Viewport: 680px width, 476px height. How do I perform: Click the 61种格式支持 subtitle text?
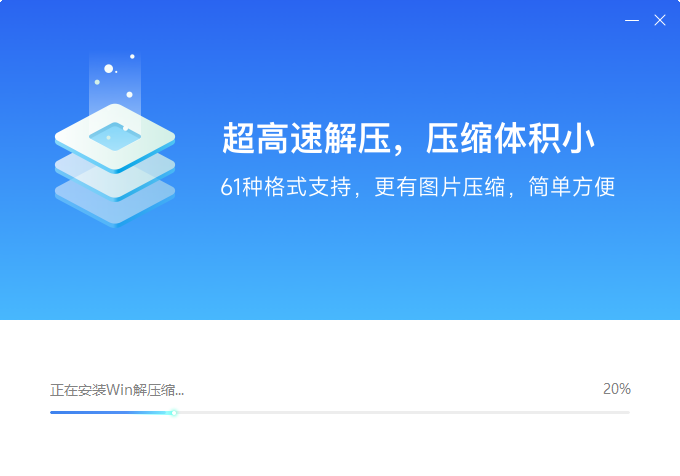coord(285,187)
